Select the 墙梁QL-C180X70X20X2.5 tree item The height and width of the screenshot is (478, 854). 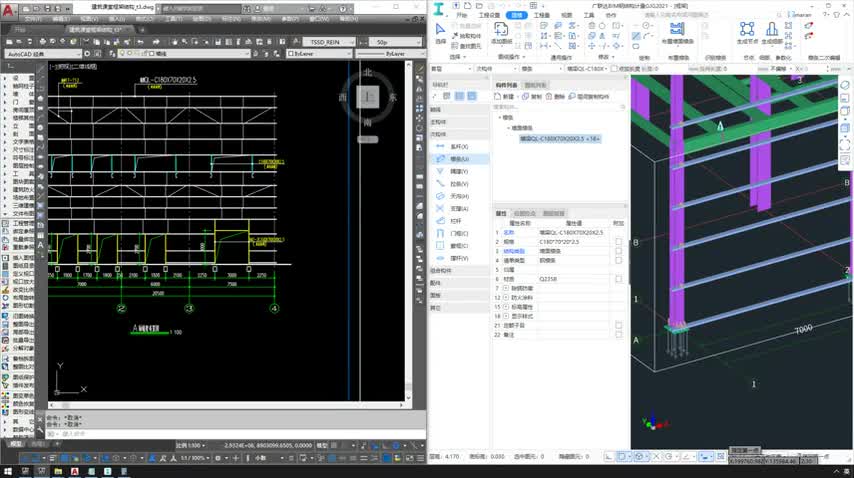click(x=559, y=139)
